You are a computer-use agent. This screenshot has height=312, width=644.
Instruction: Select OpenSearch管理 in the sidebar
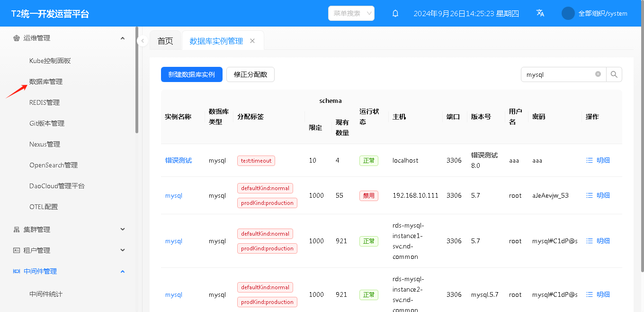coord(54,165)
